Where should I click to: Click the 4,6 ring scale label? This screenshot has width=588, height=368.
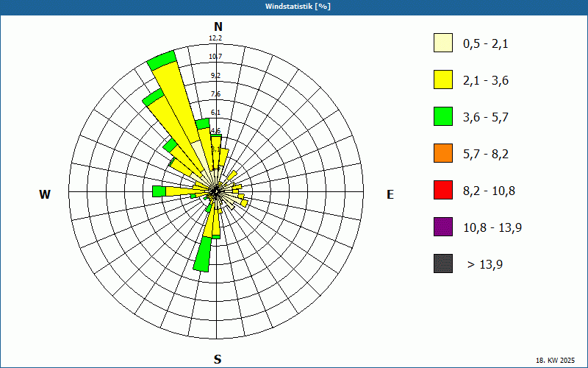click(215, 131)
